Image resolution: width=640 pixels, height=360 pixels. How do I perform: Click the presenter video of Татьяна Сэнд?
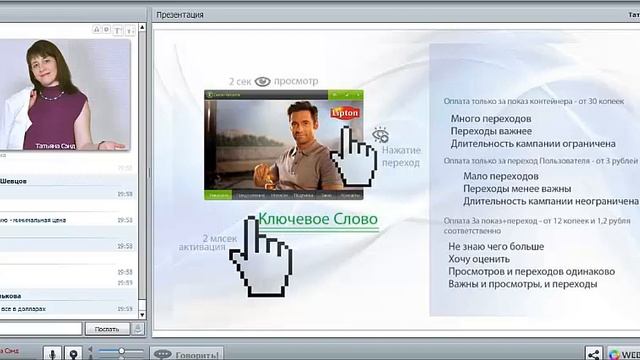(65, 95)
